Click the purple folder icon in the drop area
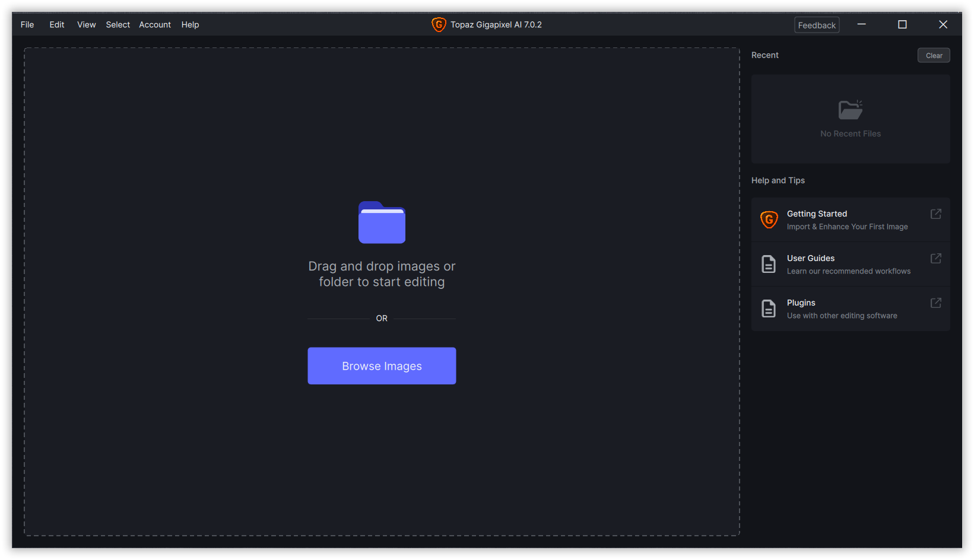 pyautogui.click(x=382, y=222)
